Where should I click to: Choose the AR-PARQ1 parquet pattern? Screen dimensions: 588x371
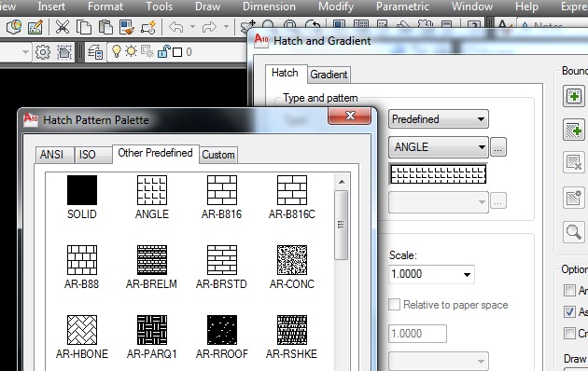coord(152,330)
